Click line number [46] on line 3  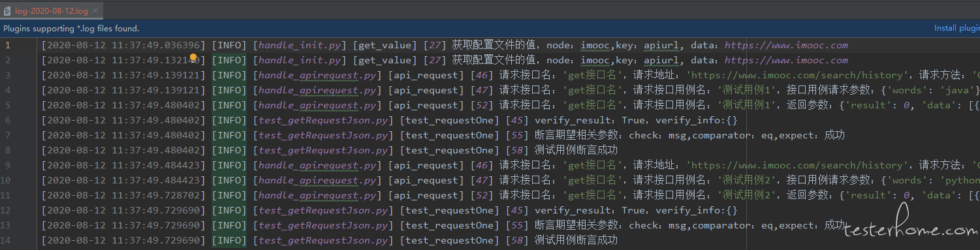pos(482,75)
